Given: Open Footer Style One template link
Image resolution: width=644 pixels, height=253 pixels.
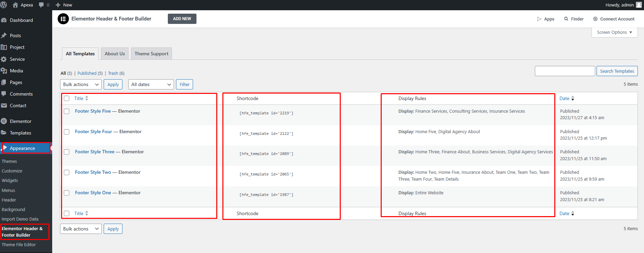Looking at the screenshot, I should 93,193.
